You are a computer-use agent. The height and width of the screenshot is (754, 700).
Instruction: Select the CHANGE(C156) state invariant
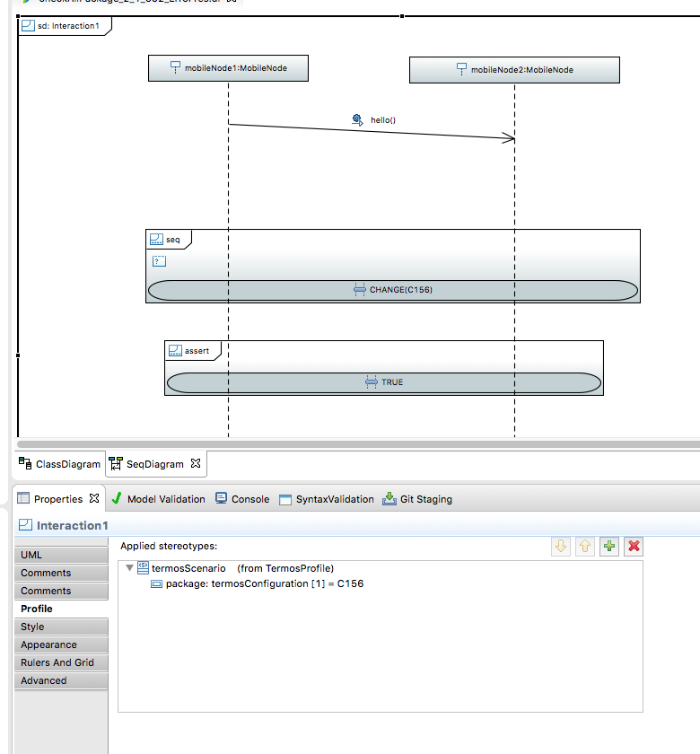[393, 291]
